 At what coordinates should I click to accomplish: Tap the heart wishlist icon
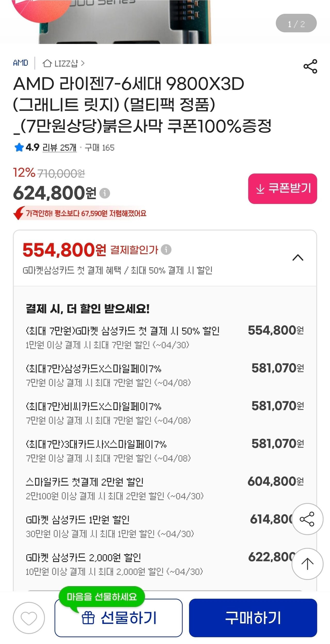(29, 618)
